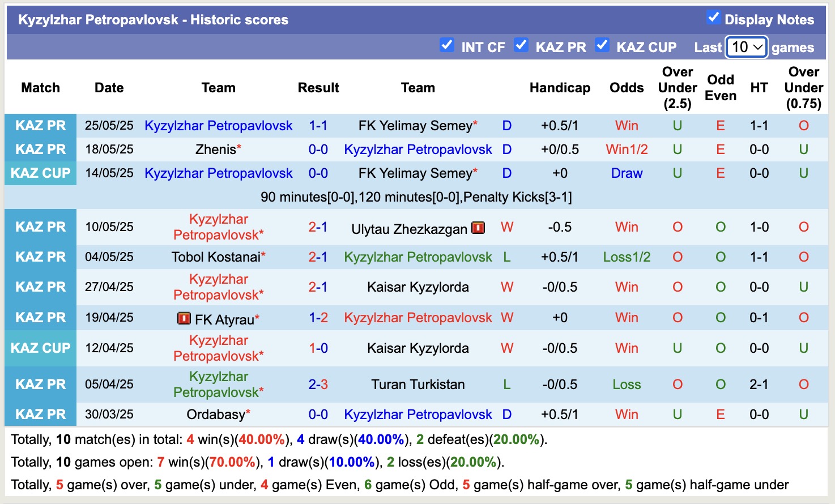Click the red card icon next to Ulytau Zhezkazgan
Viewport: 835px width, 504px height.
(479, 227)
